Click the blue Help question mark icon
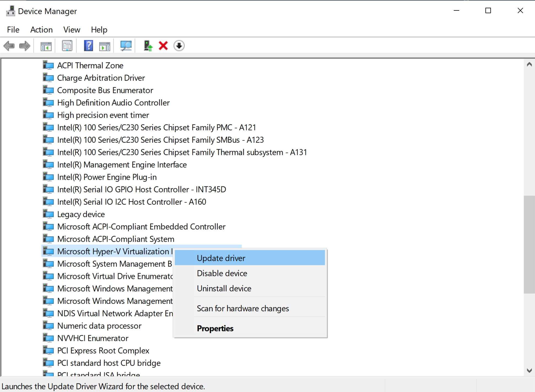Image resolution: width=535 pixels, height=392 pixels. pyautogui.click(x=88, y=46)
